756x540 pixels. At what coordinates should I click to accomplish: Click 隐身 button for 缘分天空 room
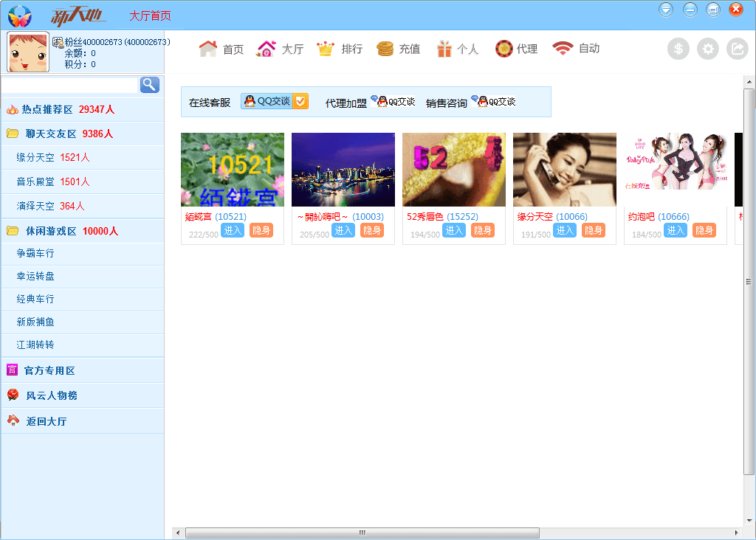(x=593, y=230)
